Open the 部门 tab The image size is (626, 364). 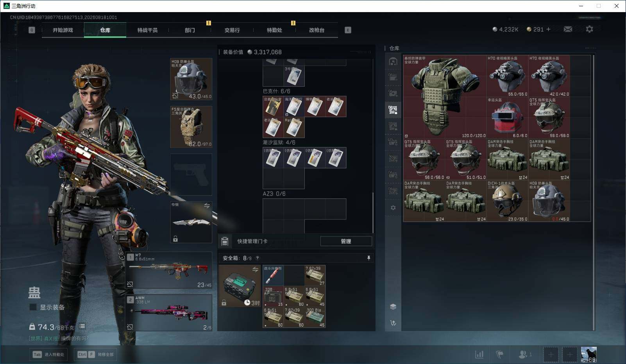[x=190, y=30]
